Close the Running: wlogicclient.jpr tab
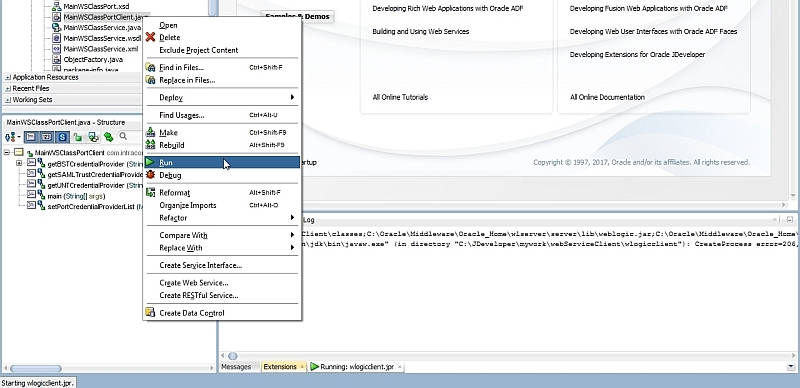This screenshot has height=388, width=800. pos(399,367)
